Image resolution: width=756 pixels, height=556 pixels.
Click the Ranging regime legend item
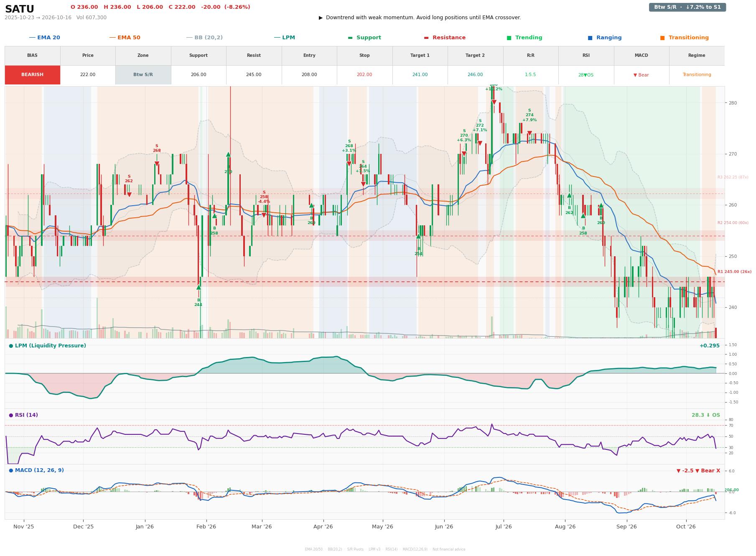(x=604, y=38)
